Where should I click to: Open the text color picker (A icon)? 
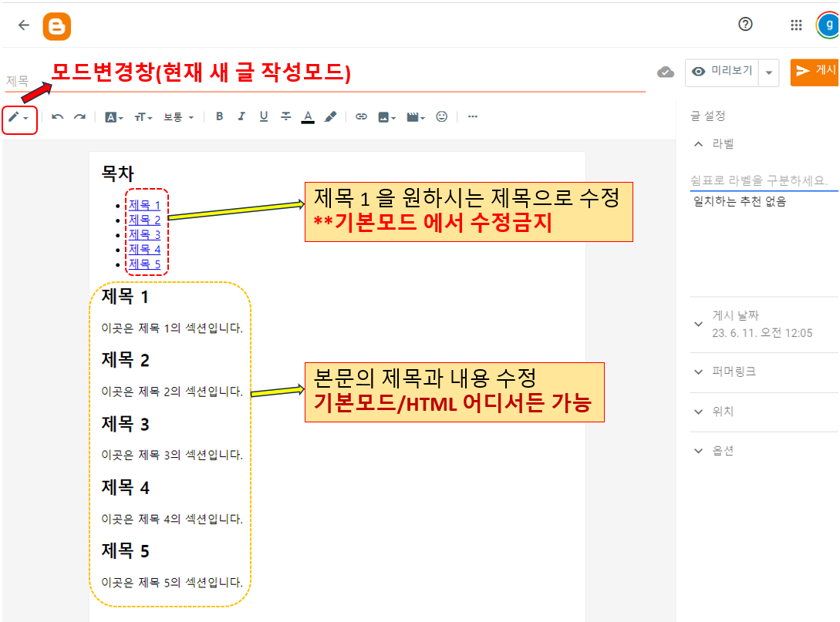tap(308, 116)
